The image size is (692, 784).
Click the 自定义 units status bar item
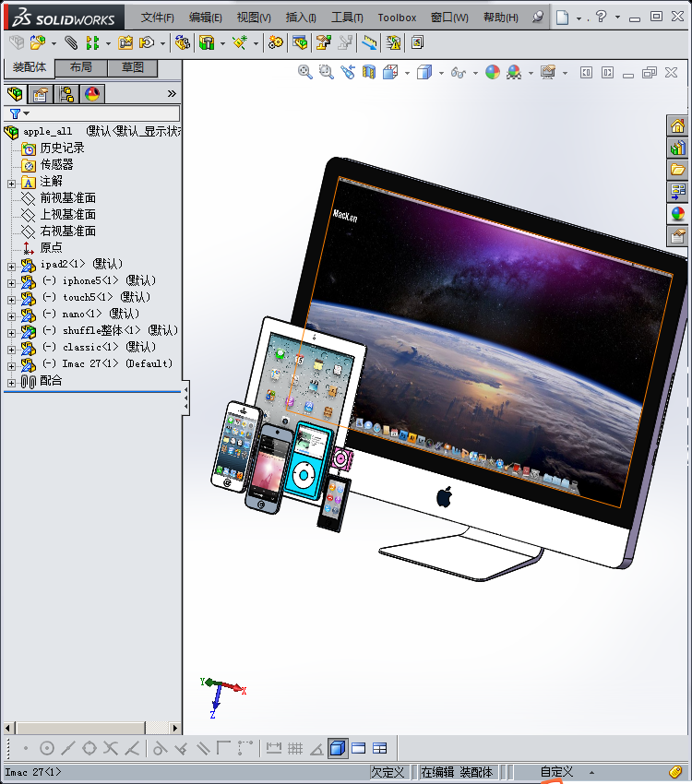click(x=557, y=773)
